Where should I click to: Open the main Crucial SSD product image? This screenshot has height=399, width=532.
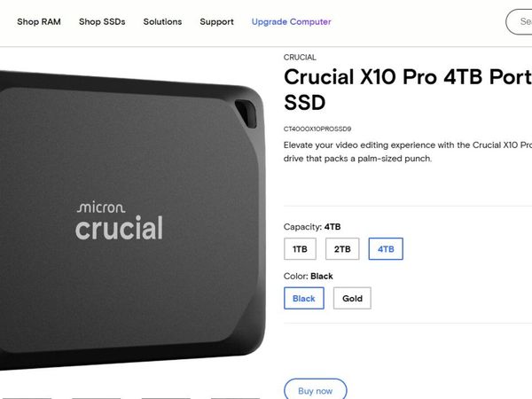[x=130, y=219]
